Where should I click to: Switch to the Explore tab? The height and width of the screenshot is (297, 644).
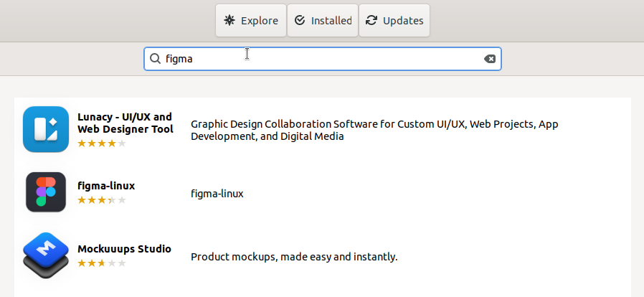(x=251, y=21)
